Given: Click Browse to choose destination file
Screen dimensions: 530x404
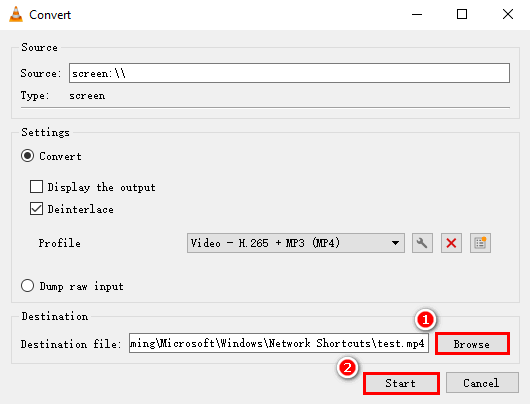Looking at the screenshot, I should tap(472, 344).
